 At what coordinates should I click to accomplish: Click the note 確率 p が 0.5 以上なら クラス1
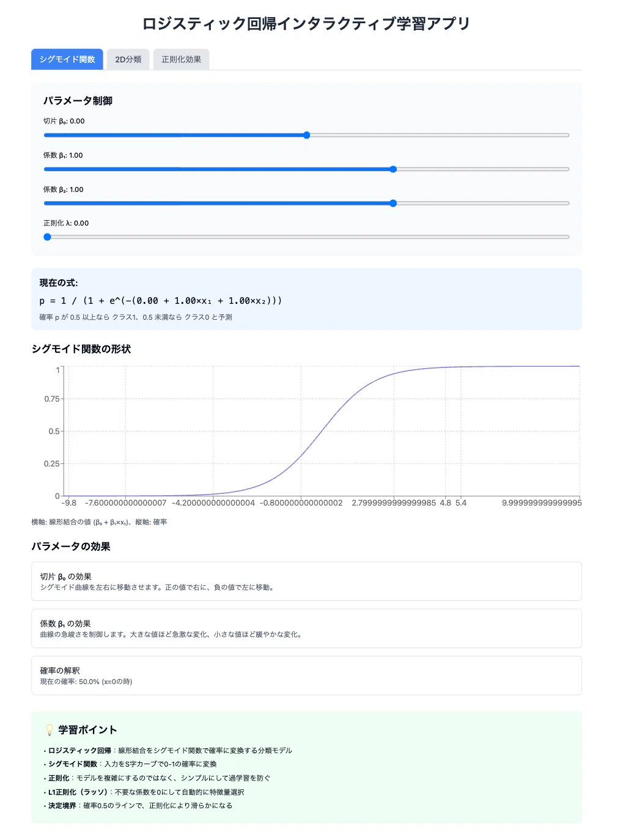(136, 317)
